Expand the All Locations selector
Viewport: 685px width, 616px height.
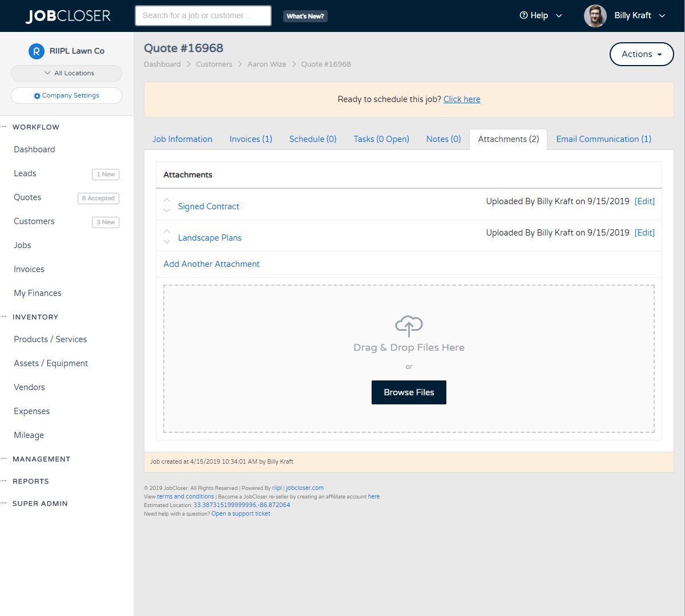point(66,73)
